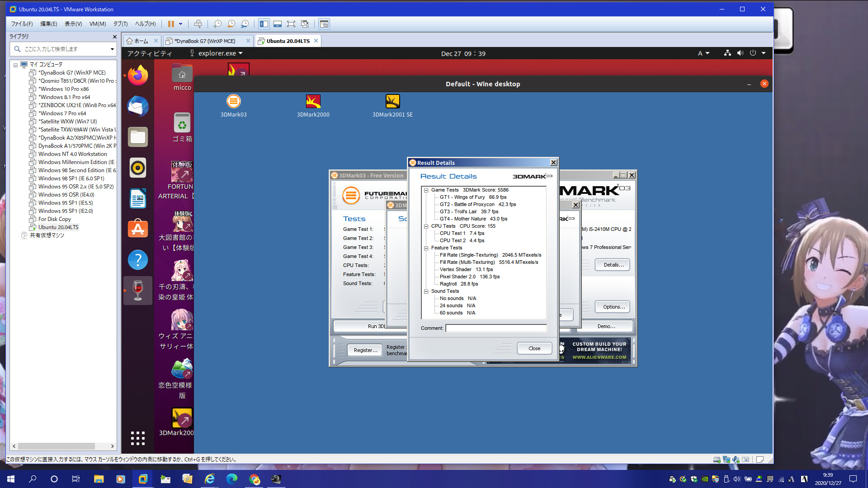Select Windows NT 4.0 Workstation in library
Screen dimensions: 868x488
(x=72, y=154)
